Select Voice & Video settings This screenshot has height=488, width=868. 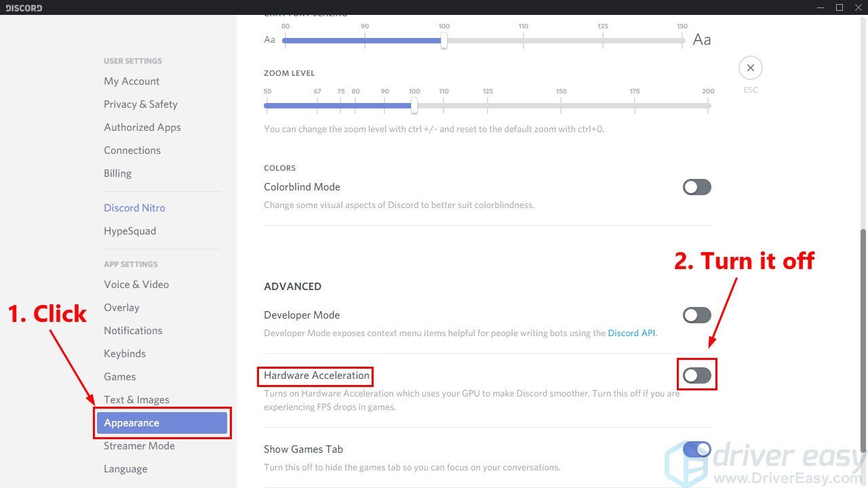136,285
